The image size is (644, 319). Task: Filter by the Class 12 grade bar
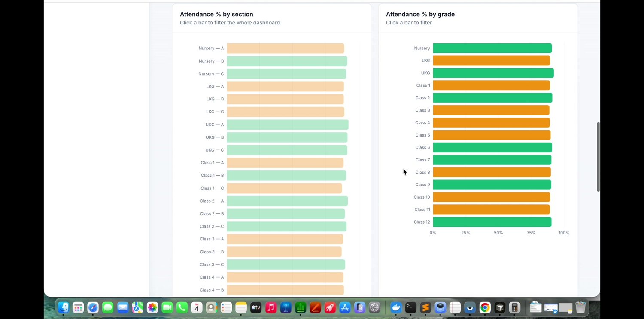tap(492, 222)
